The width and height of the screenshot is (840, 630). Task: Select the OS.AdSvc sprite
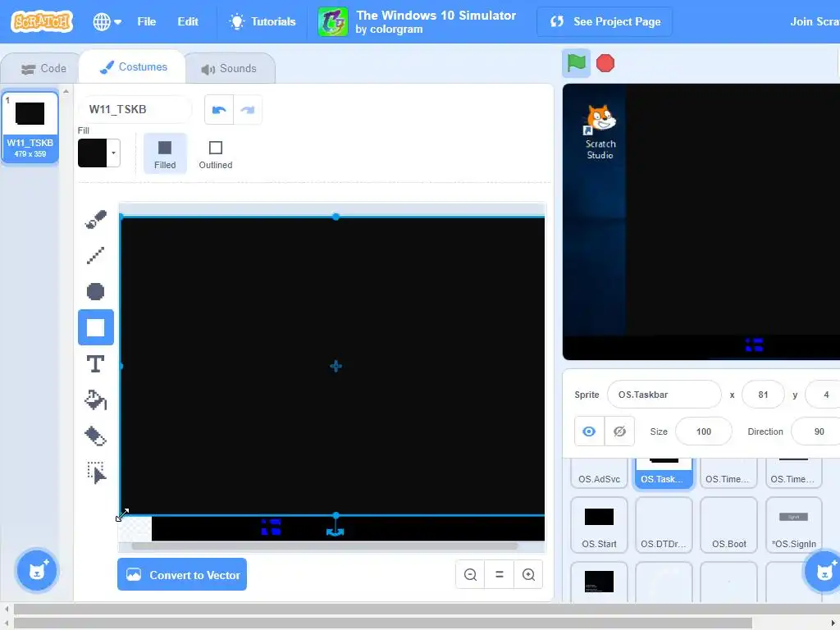[x=599, y=472]
